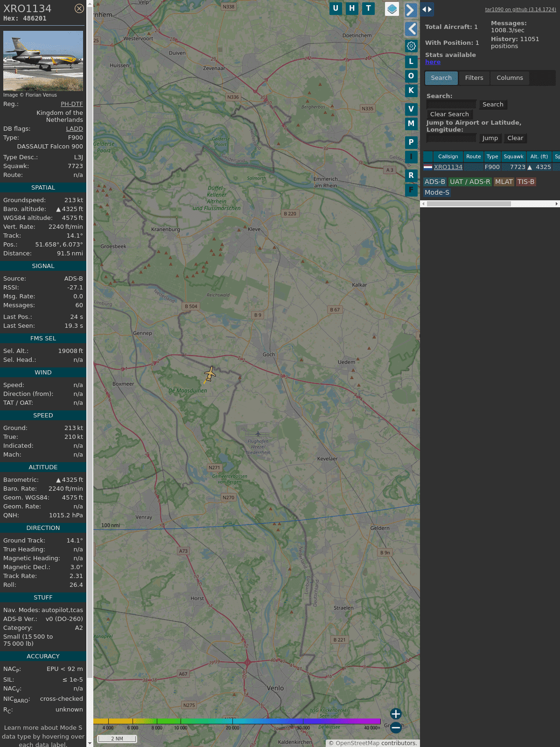
Task: Open the LADD DB flags link
Action: [74, 129]
